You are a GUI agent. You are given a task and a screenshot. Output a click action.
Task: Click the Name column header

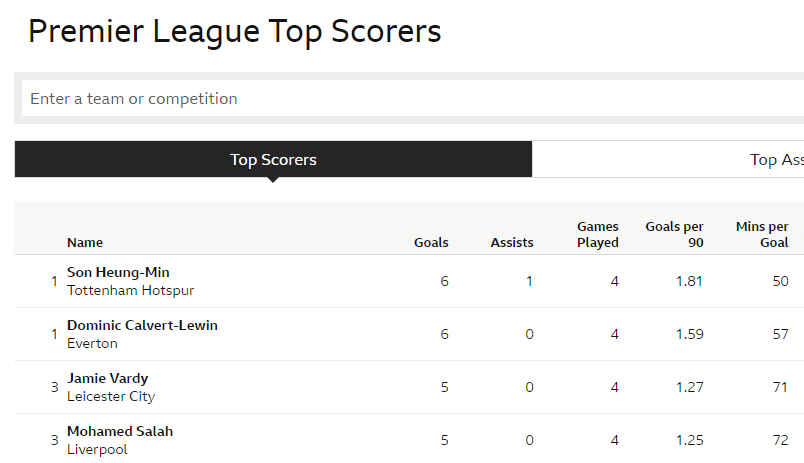pos(85,243)
